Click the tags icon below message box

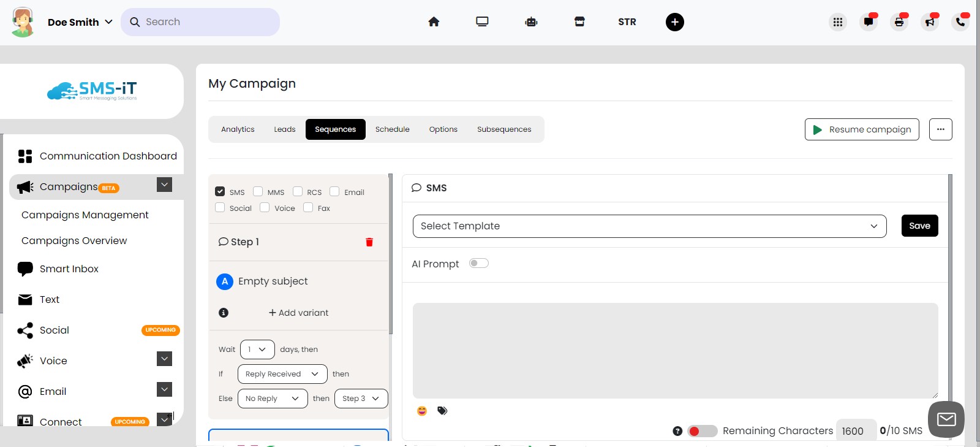pos(442,411)
